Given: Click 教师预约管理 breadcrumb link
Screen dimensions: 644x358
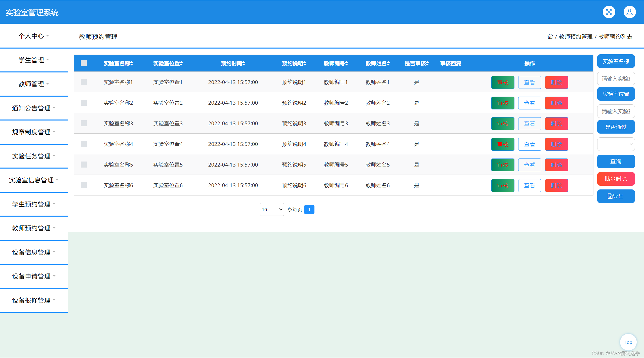Looking at the screenshot, I should pyautogui.click(x=576, y=36).
